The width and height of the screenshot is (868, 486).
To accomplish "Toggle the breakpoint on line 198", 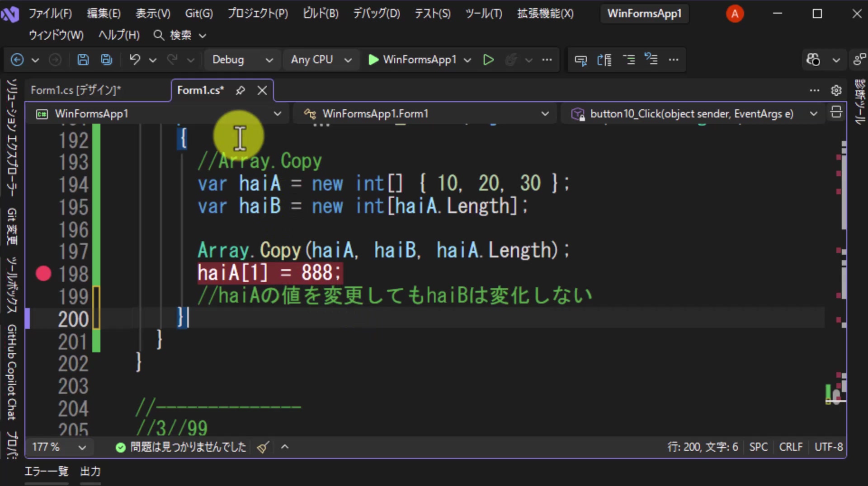I will click(x=43, y=274).
